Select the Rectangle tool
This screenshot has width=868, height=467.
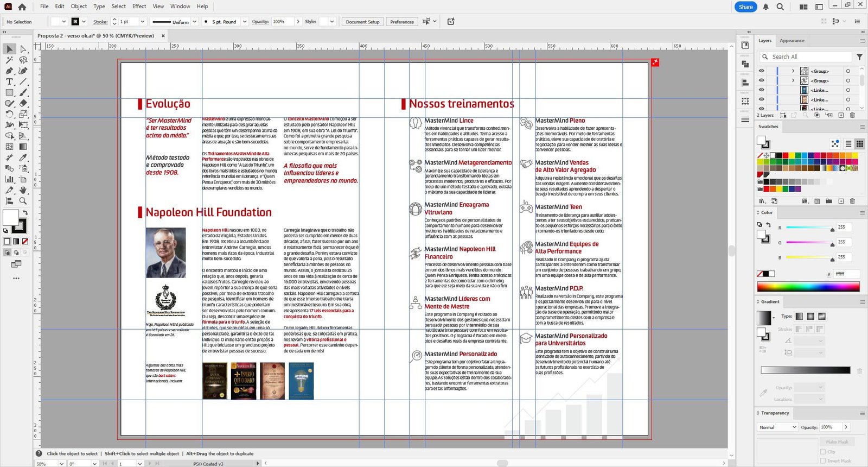9,92
